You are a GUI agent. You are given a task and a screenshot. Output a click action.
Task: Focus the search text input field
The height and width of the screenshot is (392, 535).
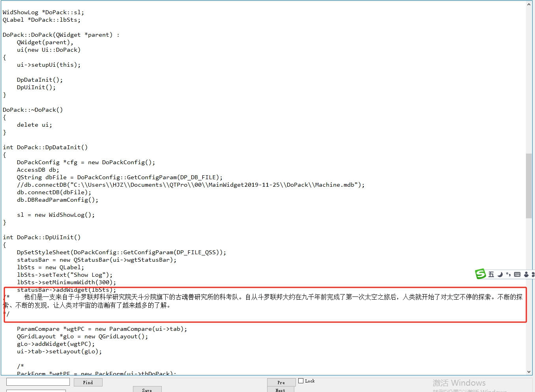[x=38, y=382]
